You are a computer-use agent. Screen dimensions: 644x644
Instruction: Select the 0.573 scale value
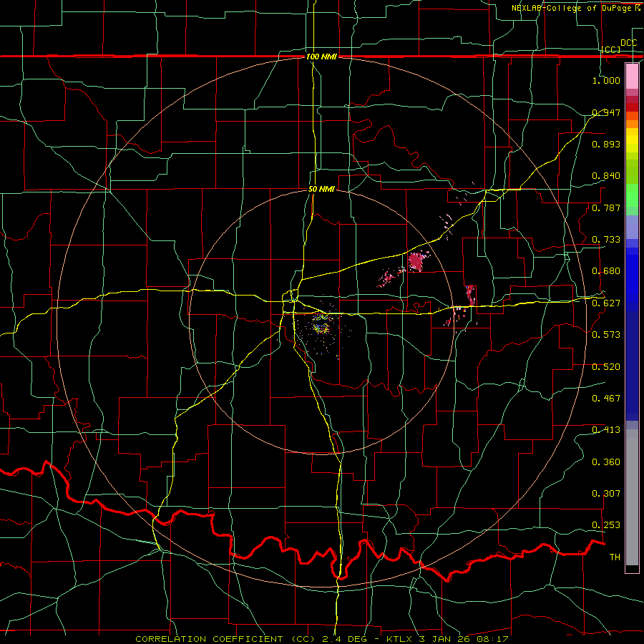tap(606, 335)
